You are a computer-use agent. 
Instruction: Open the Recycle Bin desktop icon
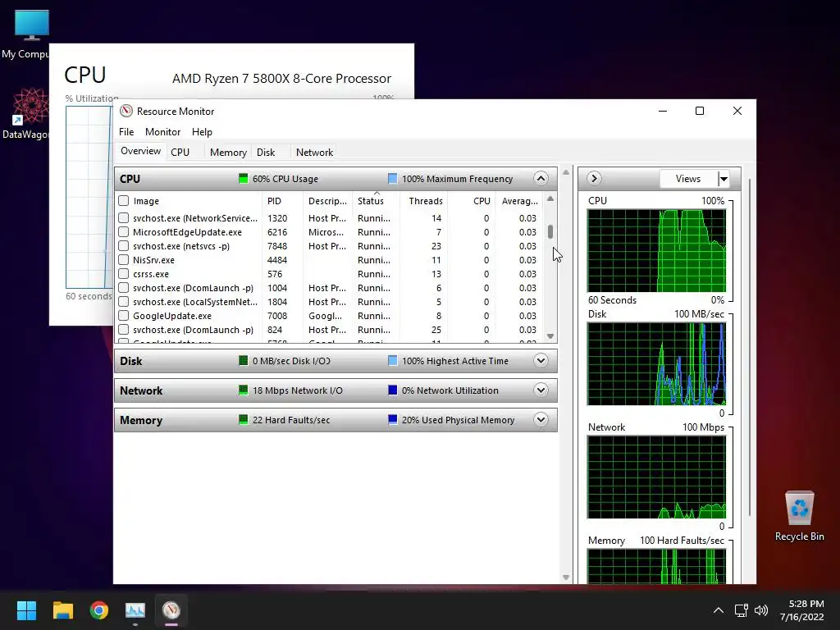(x=799, y=516)
